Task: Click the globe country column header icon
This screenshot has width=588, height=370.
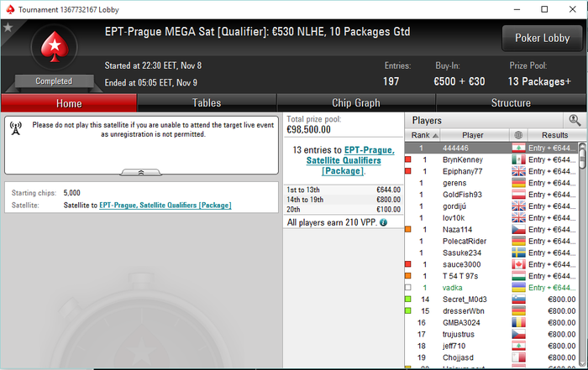Action: point(518,135)
